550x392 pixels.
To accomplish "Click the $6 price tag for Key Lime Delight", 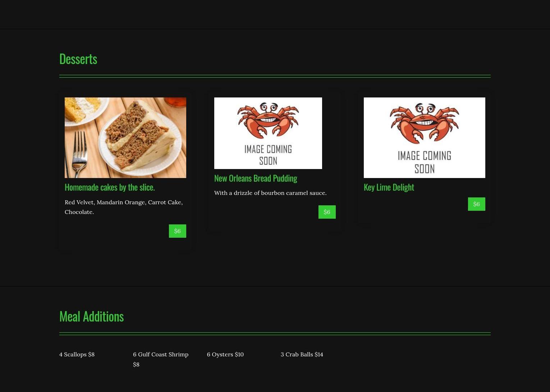I will pos(477,204).
